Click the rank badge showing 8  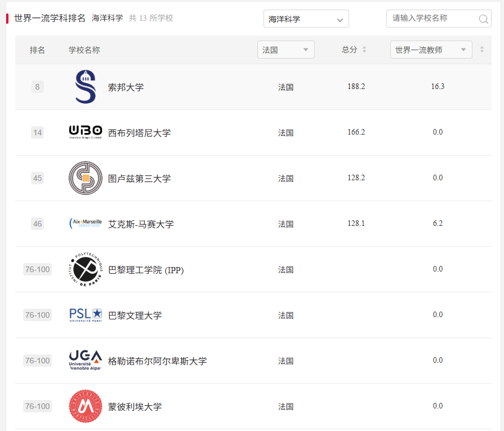37,86
